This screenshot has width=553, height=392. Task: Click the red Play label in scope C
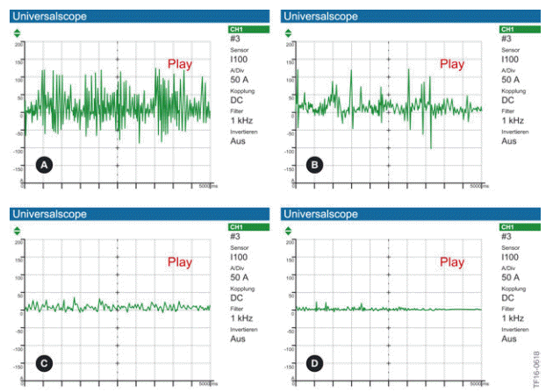pyautogui.click(x=180, y=262)
